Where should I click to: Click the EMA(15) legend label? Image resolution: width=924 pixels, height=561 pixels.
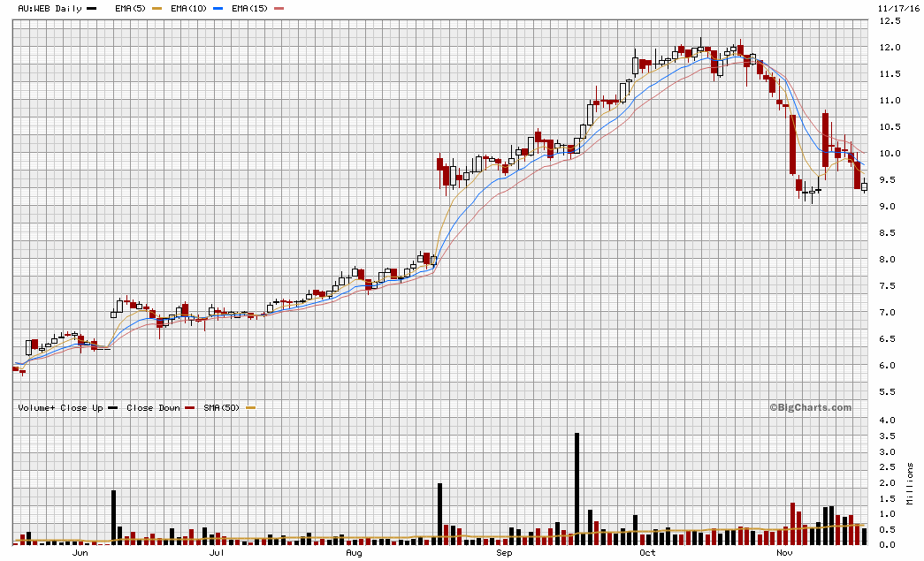tap(249, 8)
